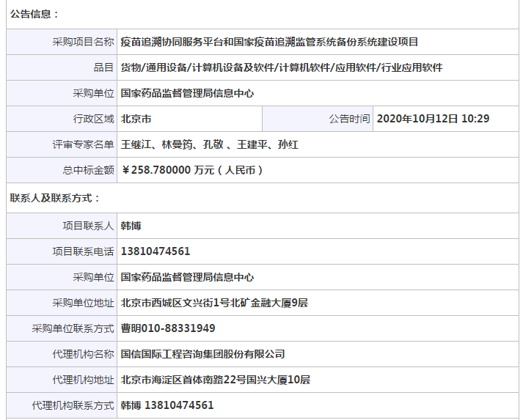Click the 项目联系电话 label
The image size is (523, 420).
click(x=83, y=251)
